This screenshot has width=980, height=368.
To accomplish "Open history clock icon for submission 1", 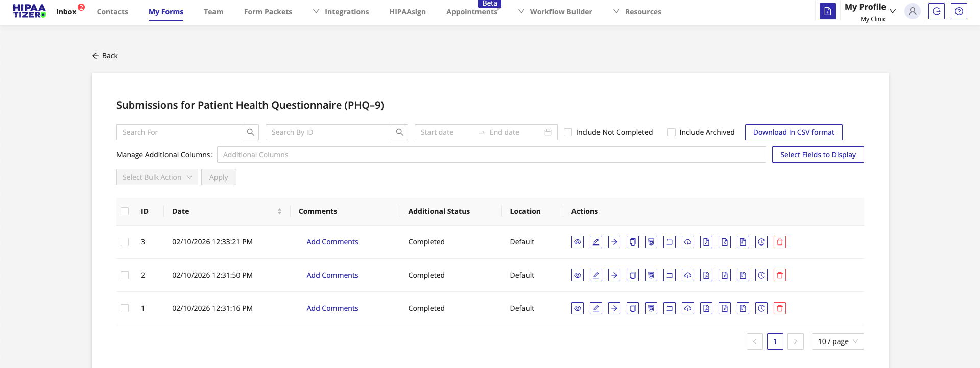I will [761, 308].
